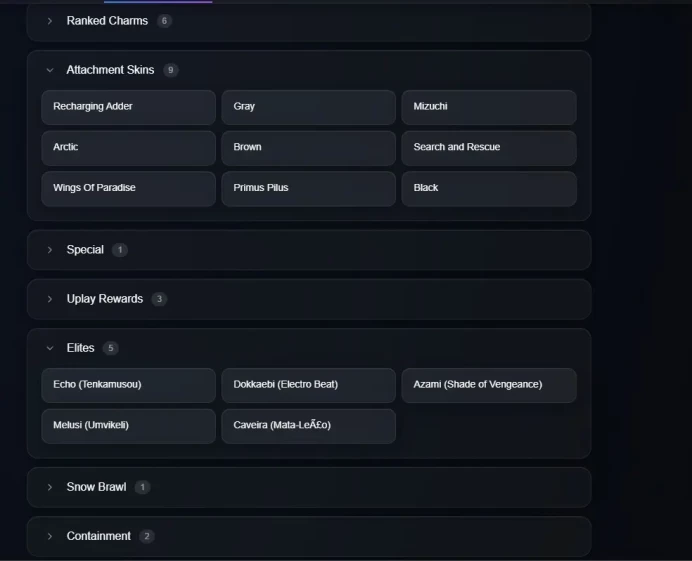Click the Special count badge 1
The height and width of the screenshot is (561, 692).
tap(120, 250)
